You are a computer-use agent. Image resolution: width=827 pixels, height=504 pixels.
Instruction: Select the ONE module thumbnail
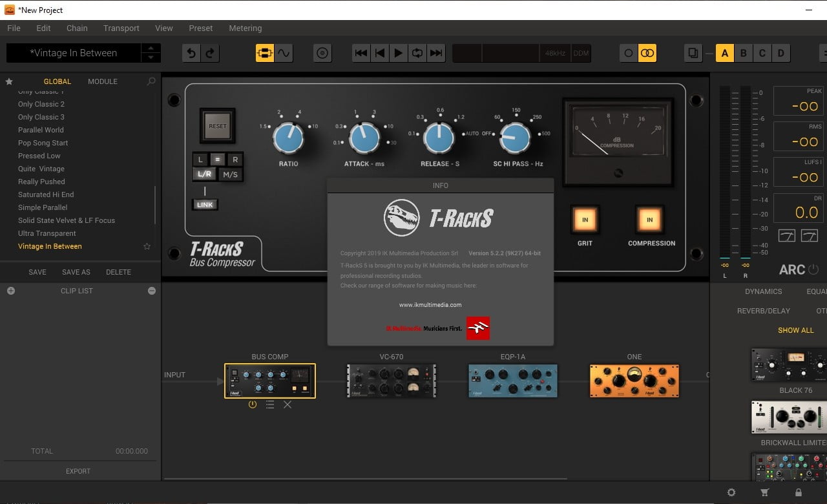[634, 381]
